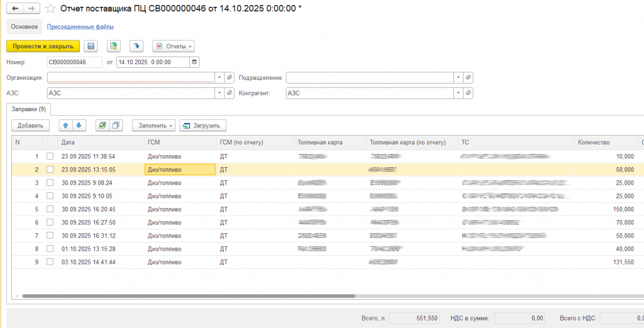Screen dimensions: 644x328
Task: Tick the checkbox in row 2
Action: [x=50, y=170]
